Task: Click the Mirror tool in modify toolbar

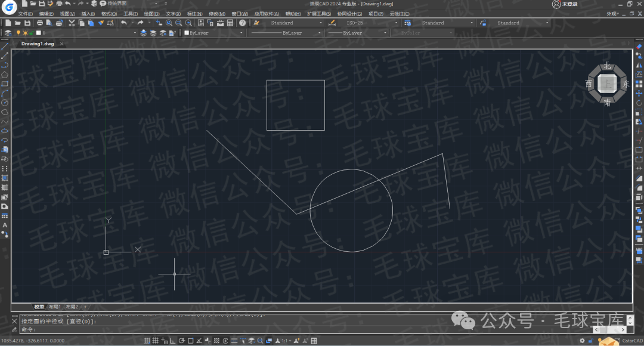Action: click(639, 66)
